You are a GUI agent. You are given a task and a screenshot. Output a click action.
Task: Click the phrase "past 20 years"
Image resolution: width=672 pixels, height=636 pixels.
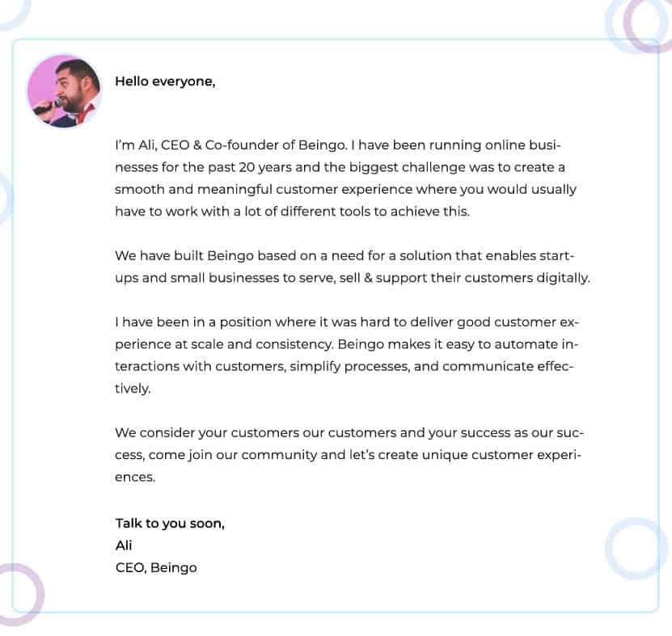[x=250, y=167]
